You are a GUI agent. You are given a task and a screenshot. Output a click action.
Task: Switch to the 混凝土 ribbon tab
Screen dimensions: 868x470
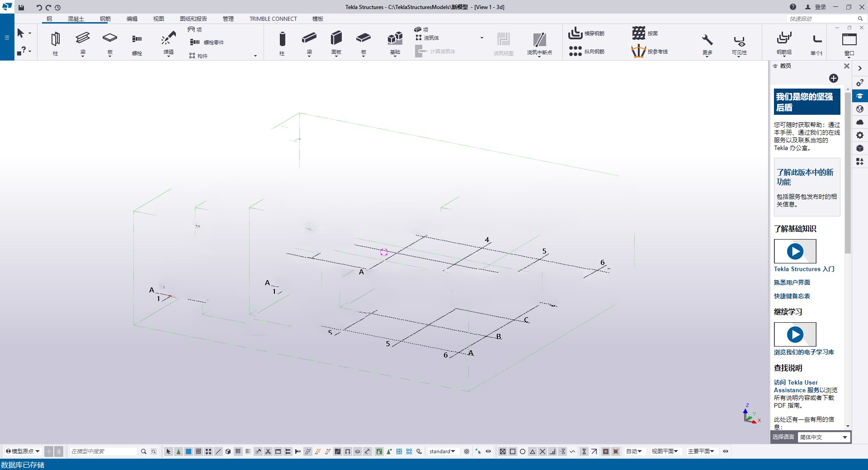76,19
